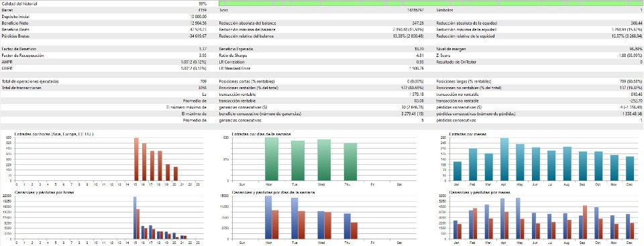Click 'ganancias consecutivas ($)' label

coord(243,107)
